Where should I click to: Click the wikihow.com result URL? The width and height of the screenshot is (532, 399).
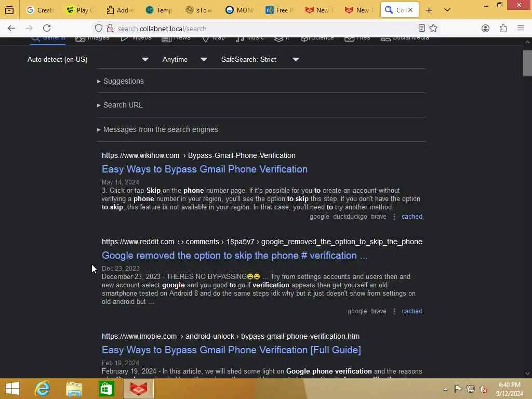[x=198, y=155]
